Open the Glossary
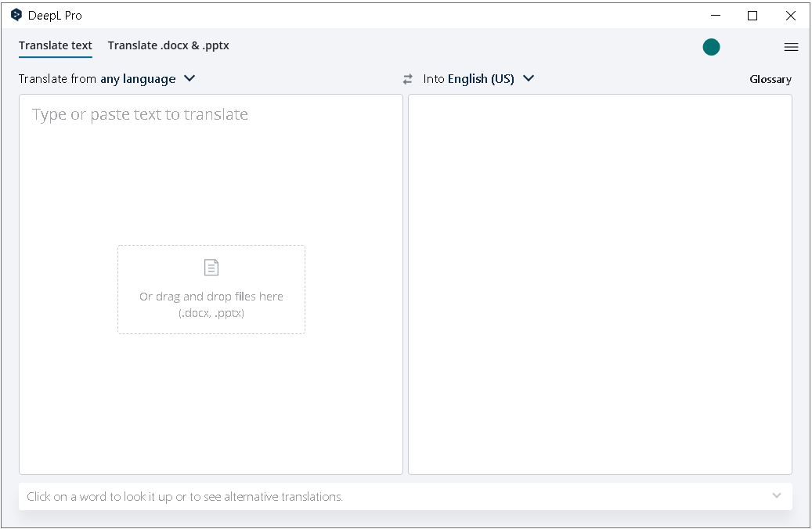Image resolution: width=812 pixels, height=529 pixels. 770,79
